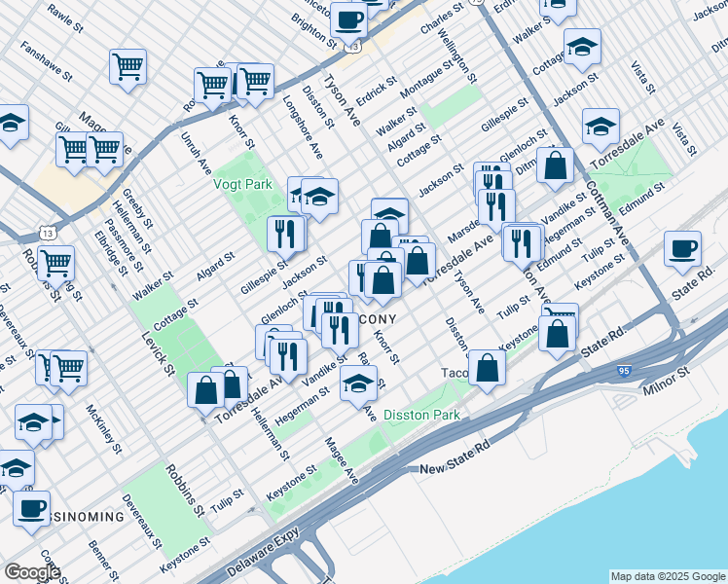This screenshot has width=728, height=584.
Task: Click the shopping bag marker above Disston Park
Action: pos(487,368)
